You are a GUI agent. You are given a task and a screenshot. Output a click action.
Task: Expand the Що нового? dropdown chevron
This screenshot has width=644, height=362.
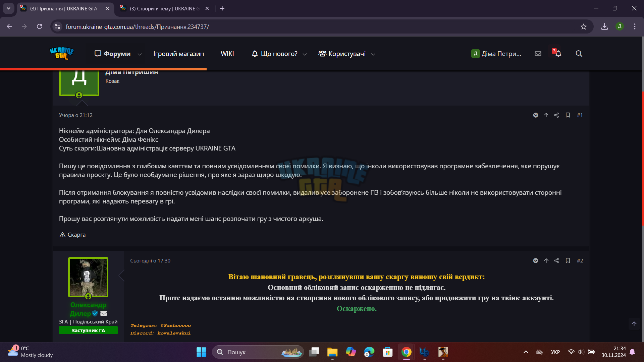tap(305, 54)
